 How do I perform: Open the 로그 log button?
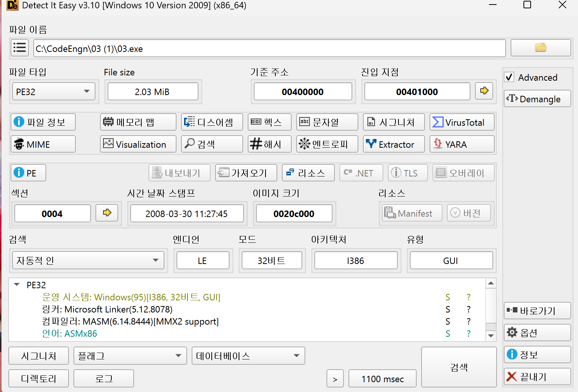tap(104, 378)
